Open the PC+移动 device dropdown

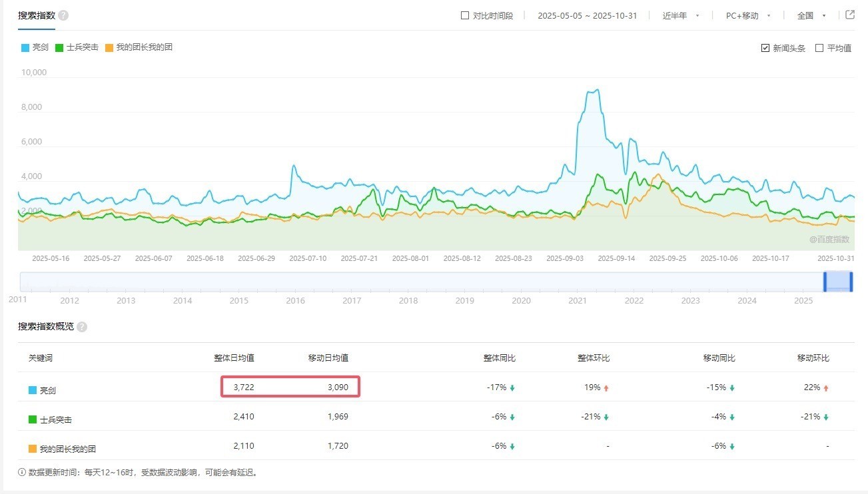pos(747,15)
